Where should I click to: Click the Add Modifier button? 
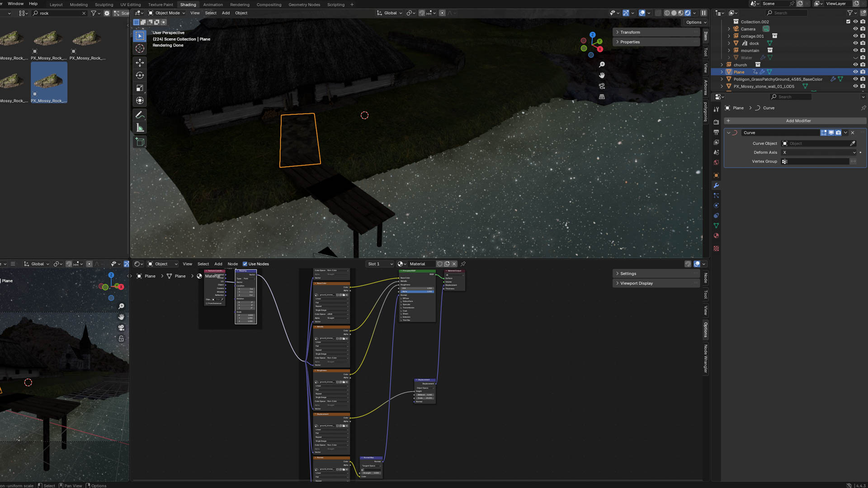coord(798,121)
